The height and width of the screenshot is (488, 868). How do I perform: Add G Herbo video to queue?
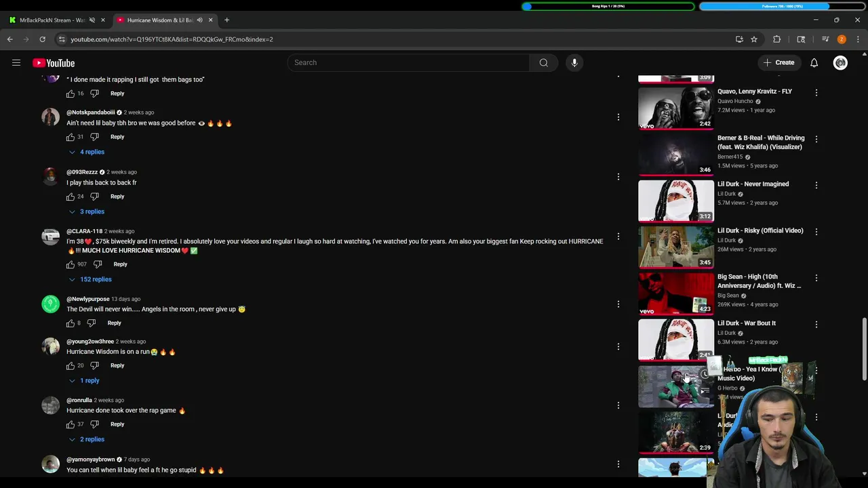(705, 391)
